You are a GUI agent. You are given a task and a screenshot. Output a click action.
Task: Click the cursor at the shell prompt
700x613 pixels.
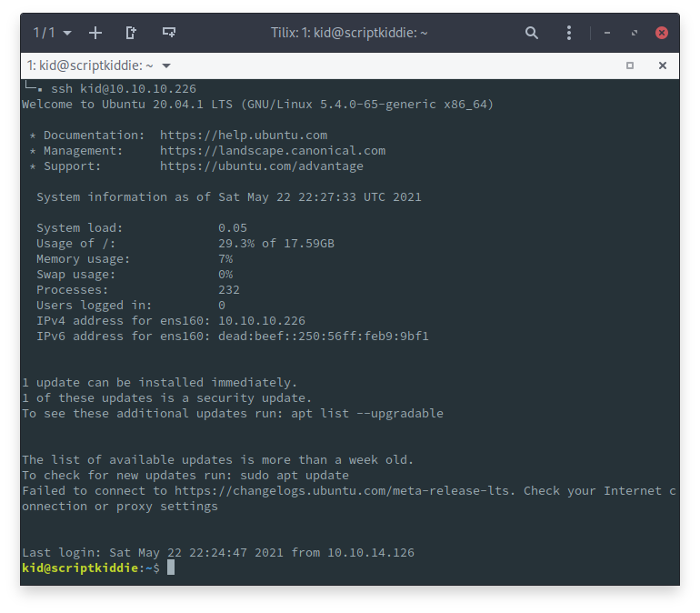click(171, 568)
